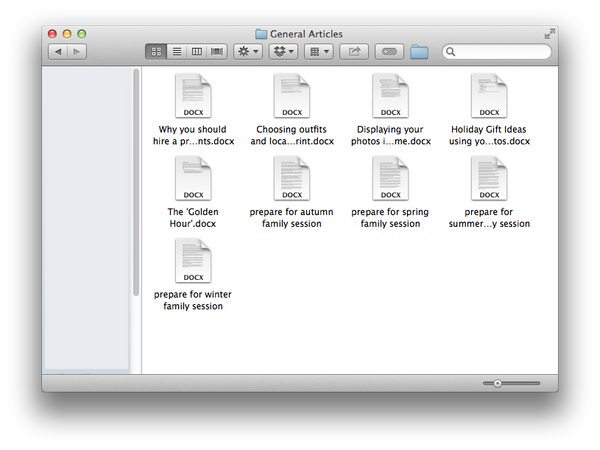Click the Share toolbar button
The height and width of the screenshot is (450, 600).
354,51
